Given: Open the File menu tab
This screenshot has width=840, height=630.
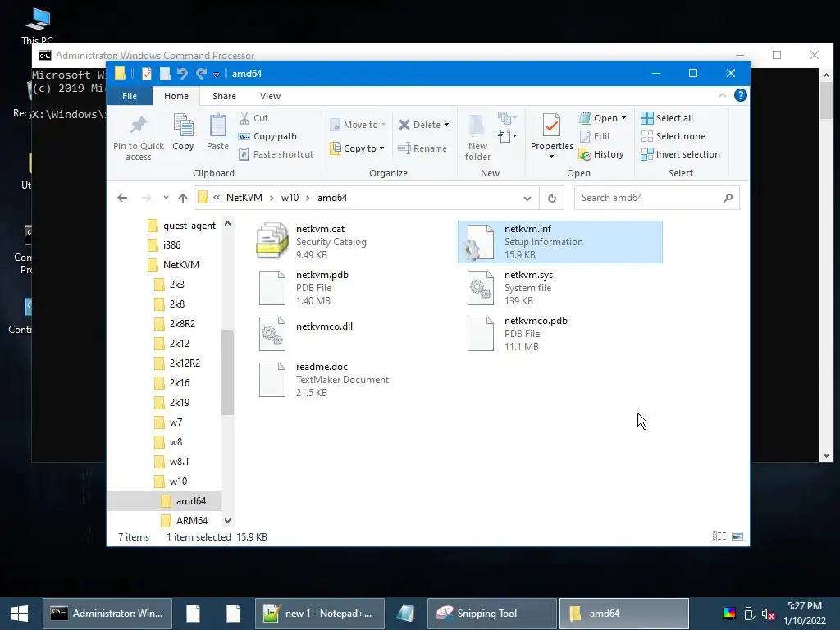Looking at the screenshot, I should coord(130,96).
